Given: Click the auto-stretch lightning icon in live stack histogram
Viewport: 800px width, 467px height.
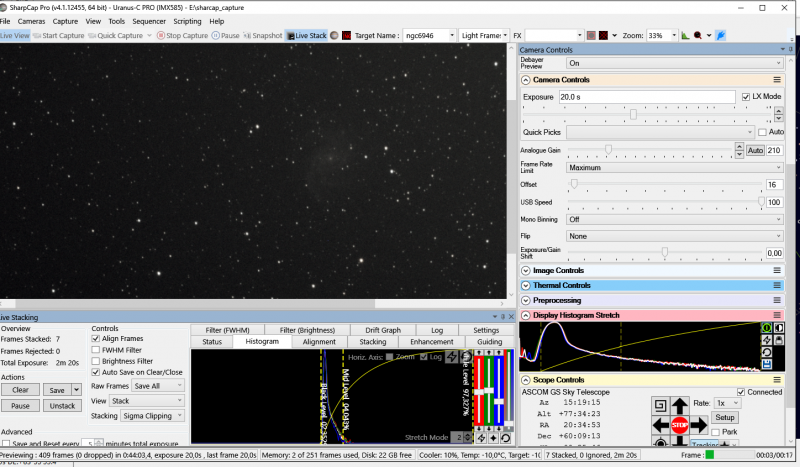Looking at the screenshot, I should coord(452,357).
